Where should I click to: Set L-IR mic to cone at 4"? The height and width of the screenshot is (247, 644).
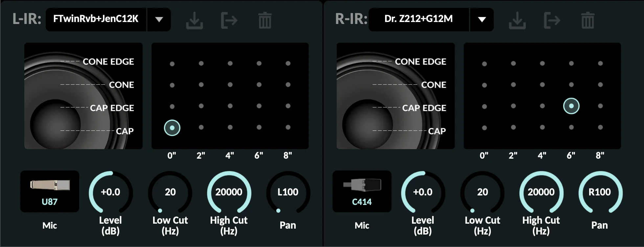pos(230,85)
